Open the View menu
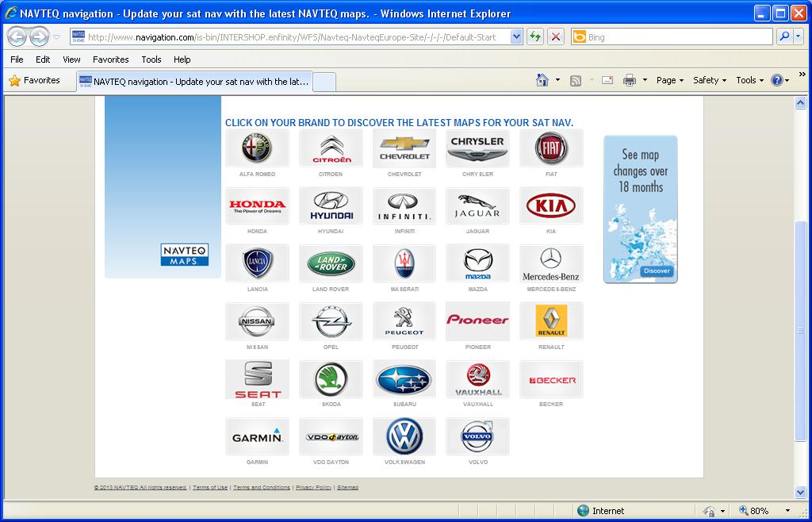The image size is (812, 522). coord(71,59)
